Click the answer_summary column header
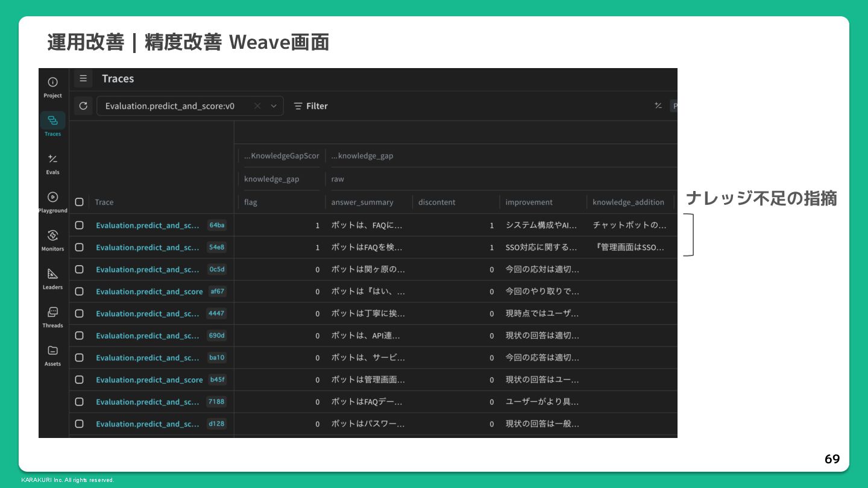 [x=362, y=202]
